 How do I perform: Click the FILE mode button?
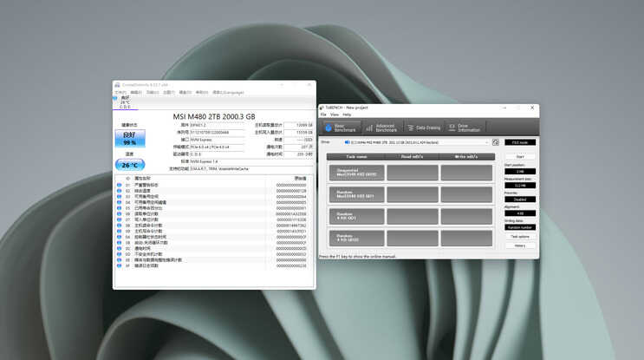pos(520,142)
